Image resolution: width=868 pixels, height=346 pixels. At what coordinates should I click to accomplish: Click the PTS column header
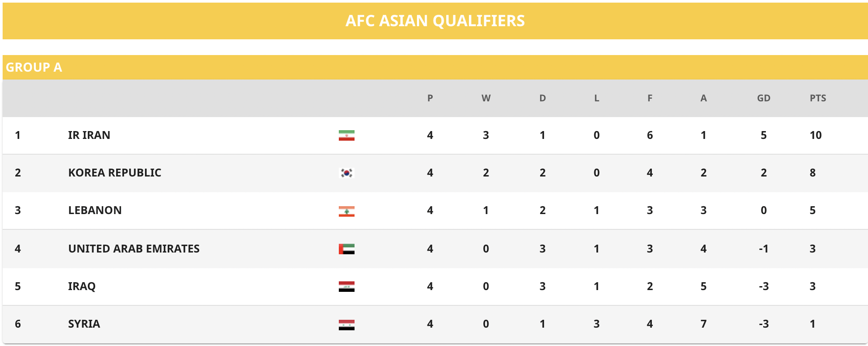point(818,98)
